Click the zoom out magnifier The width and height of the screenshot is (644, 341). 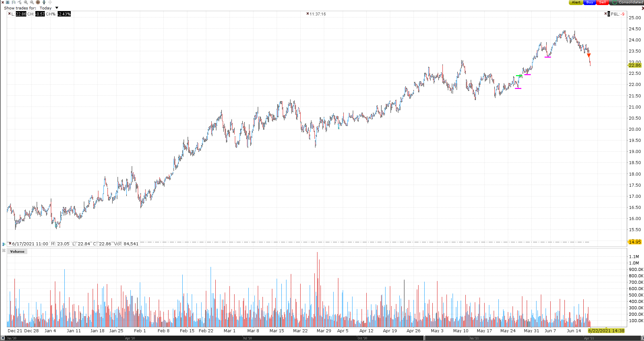point(32,2)
